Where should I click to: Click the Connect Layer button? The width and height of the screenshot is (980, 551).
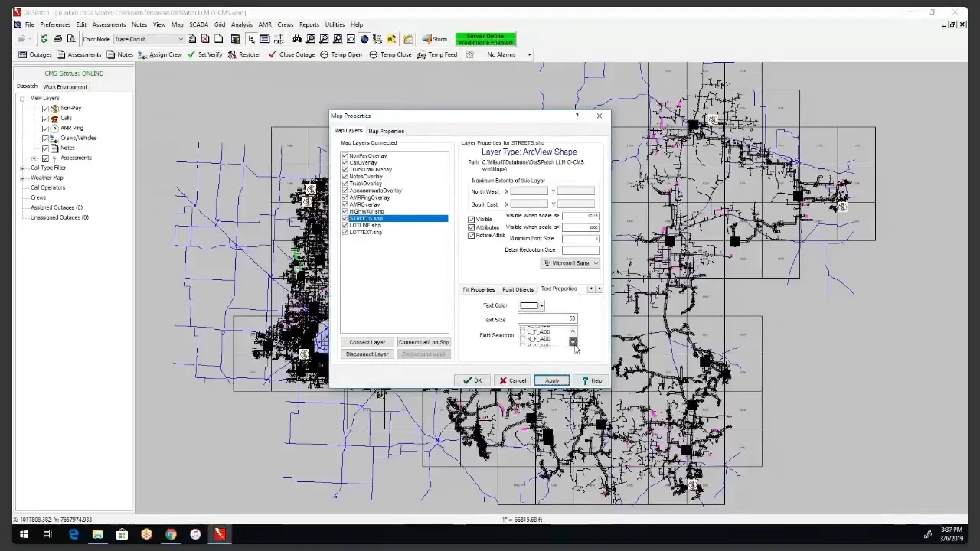[x=367, y=342]
